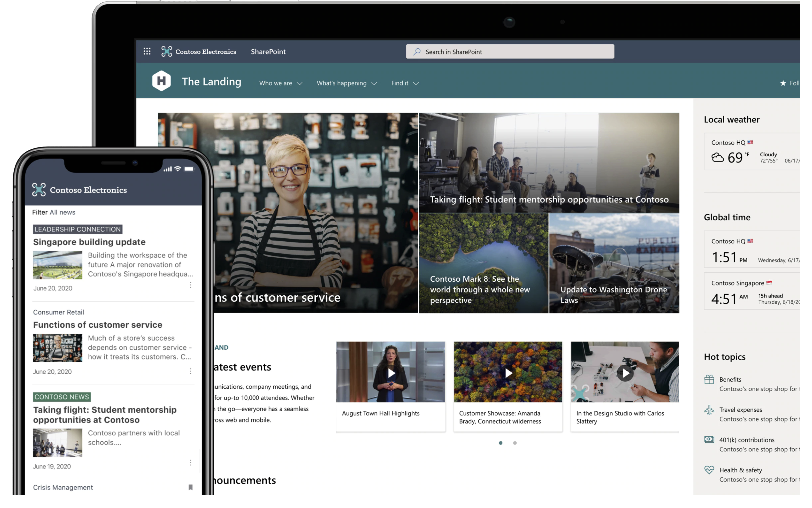Open Contoso Mark 8 hero tile
The image size is (812, 508).
tap(484, 263)
